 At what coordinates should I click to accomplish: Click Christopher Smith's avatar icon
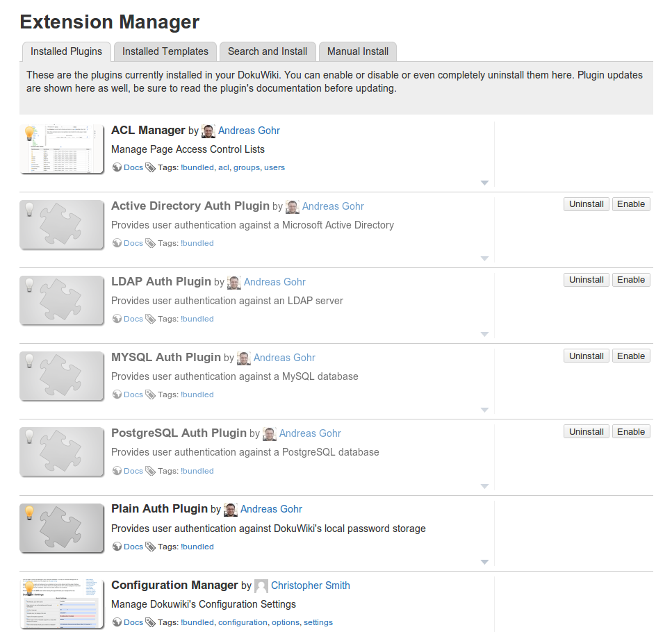coord(261,586)
